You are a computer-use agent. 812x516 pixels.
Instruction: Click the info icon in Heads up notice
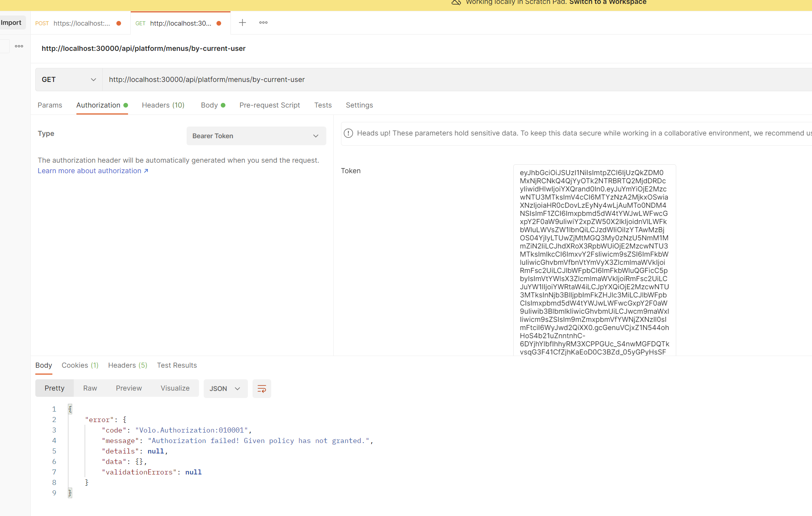pyautogui.click(x=348, y=133)
